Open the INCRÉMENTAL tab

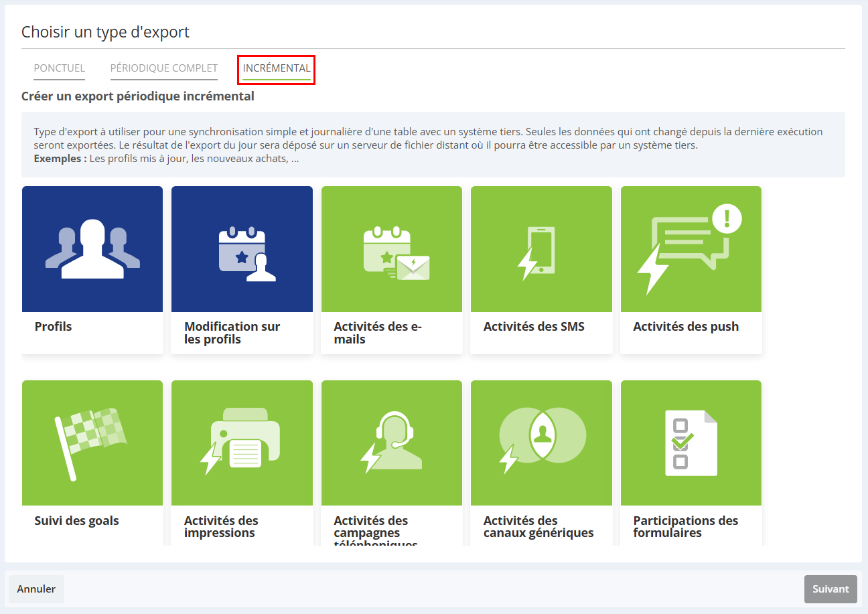[x=277, y=68]
